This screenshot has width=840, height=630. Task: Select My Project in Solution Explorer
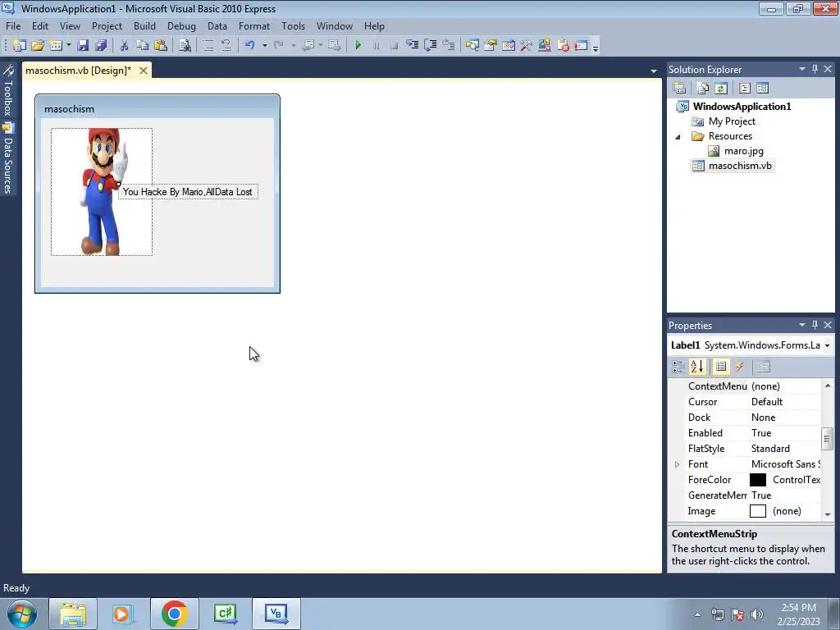[732, 121]
